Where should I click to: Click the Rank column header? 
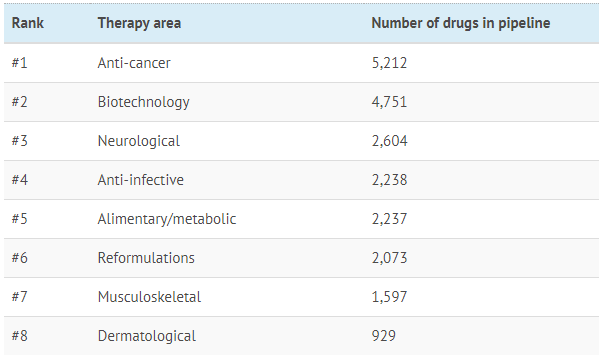point(28,23)
